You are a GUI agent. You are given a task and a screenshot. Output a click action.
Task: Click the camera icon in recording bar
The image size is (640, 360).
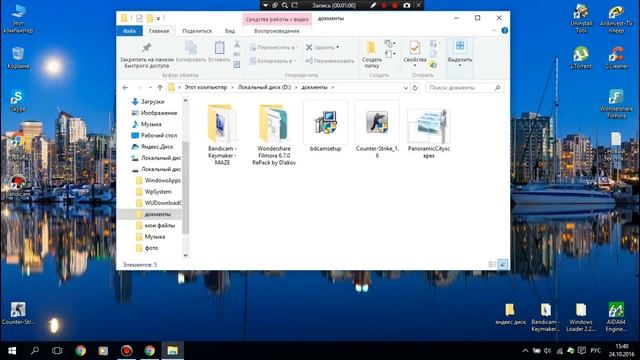[x=407, y=5]
